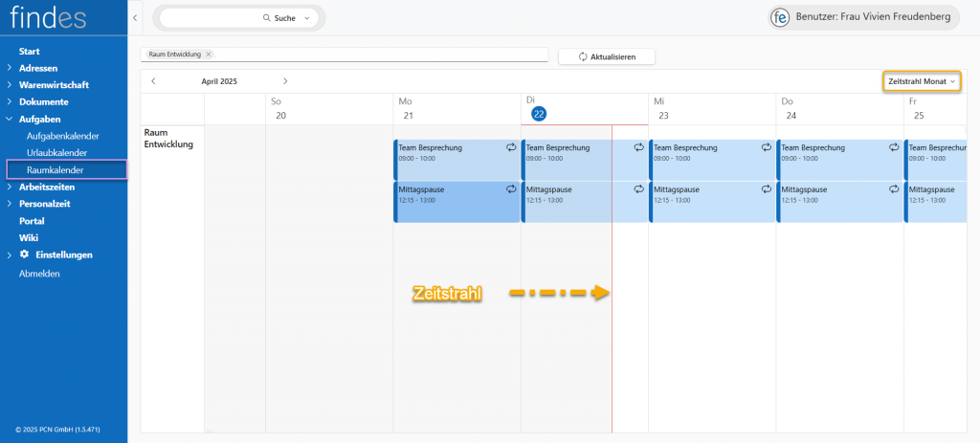Click the Einstellungen gear icon
This screenshot has width=980, height=443.
25,255
